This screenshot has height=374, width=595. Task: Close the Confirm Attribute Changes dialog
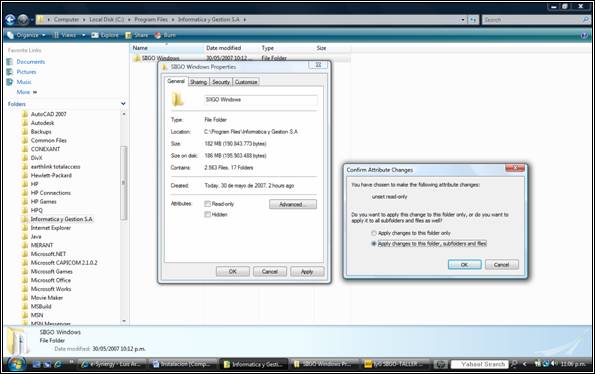[515, 168]
